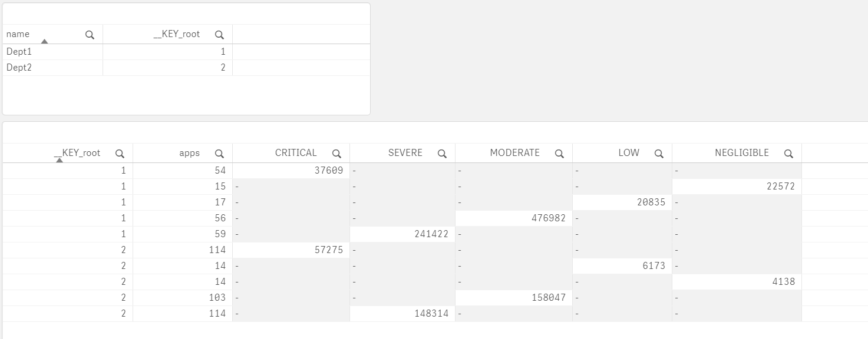
Task: Open search for the lower table's __KEY_root column
Action: coord(120,154)
